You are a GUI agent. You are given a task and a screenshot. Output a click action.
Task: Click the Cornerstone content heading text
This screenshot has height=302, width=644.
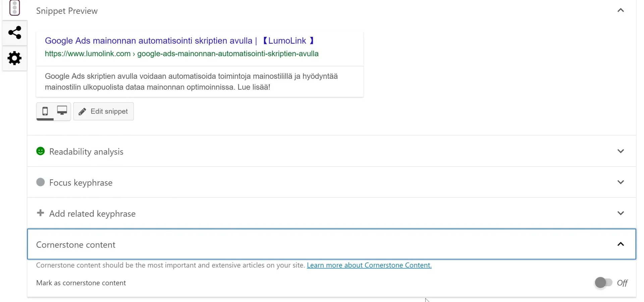[x=76, y=245]
